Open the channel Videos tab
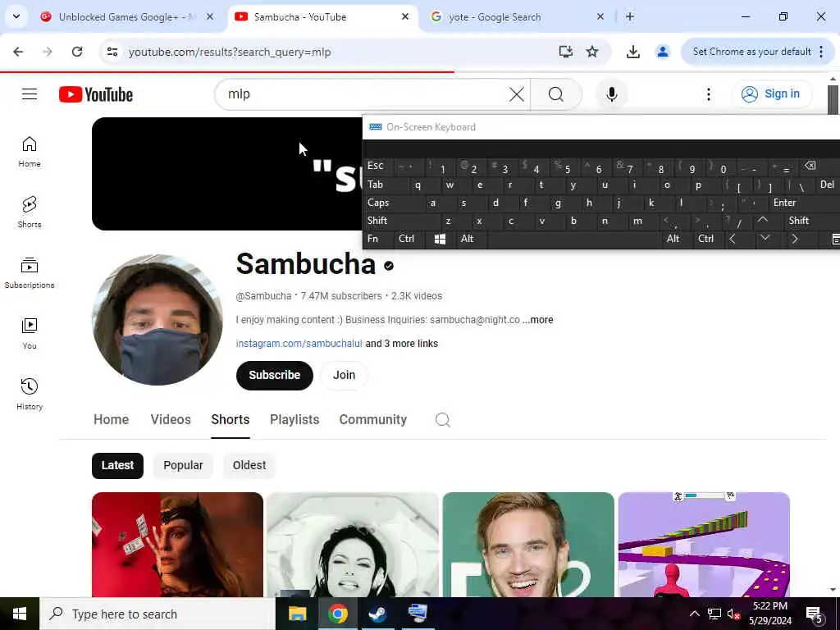This screenshot has width=840, height=630. pyautogui.click(x=171, y=419)
